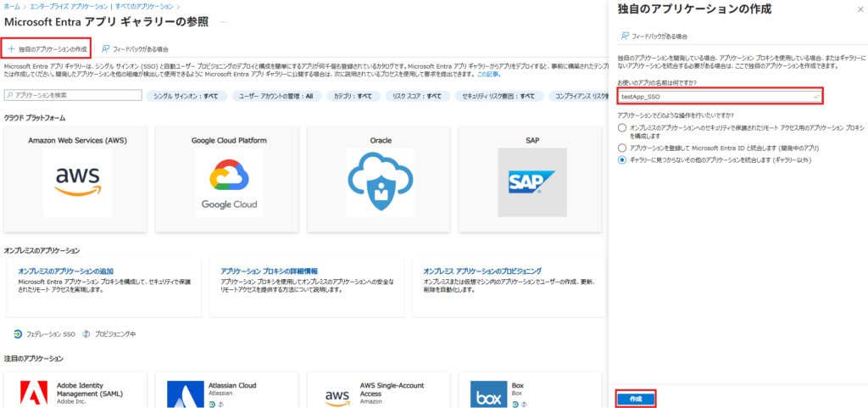Click the app name input field
This screenshot has width=868, height=408.
(x=720, y=97)
